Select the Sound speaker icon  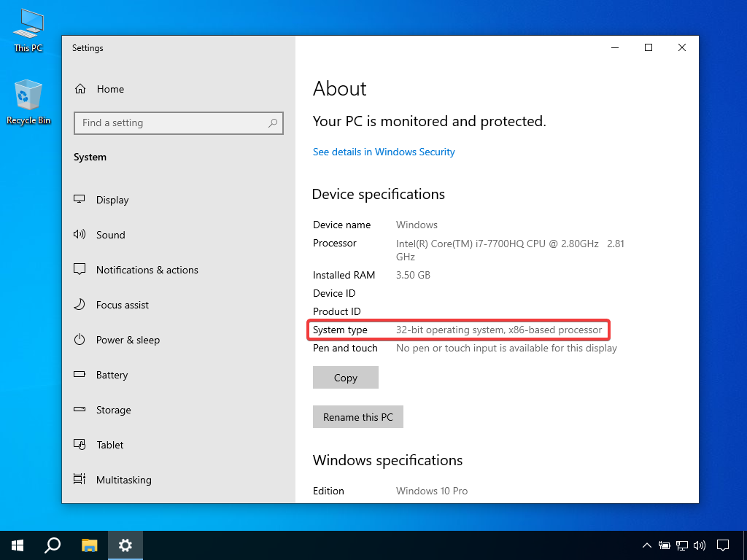tap(80, 235)
